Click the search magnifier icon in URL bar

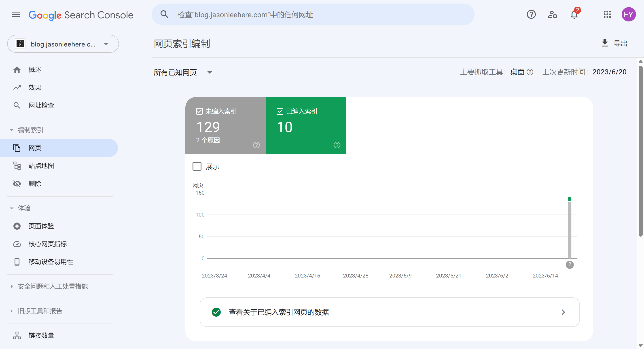pyautogui.click(x=164, y=14)
